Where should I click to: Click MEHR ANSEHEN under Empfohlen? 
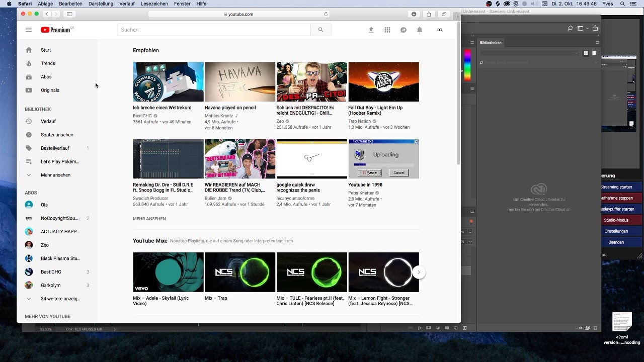pyautogui.click(x=149, y=219)
